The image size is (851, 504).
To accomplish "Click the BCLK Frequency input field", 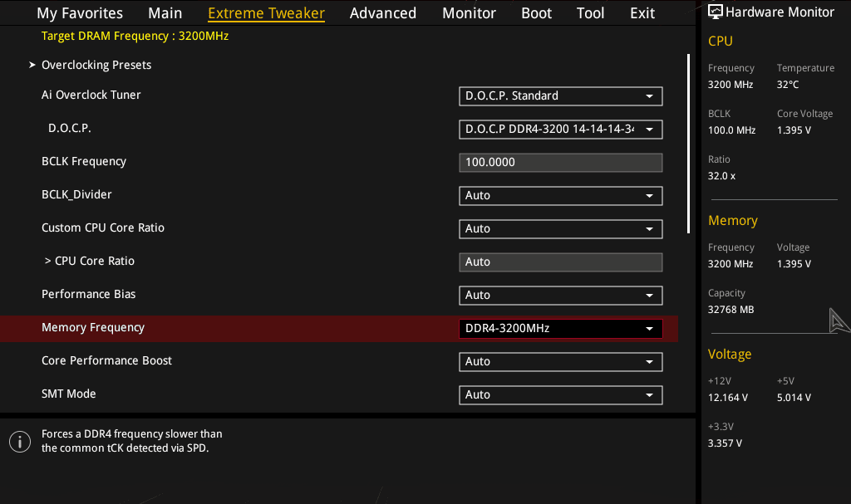I will pos(561,162).
